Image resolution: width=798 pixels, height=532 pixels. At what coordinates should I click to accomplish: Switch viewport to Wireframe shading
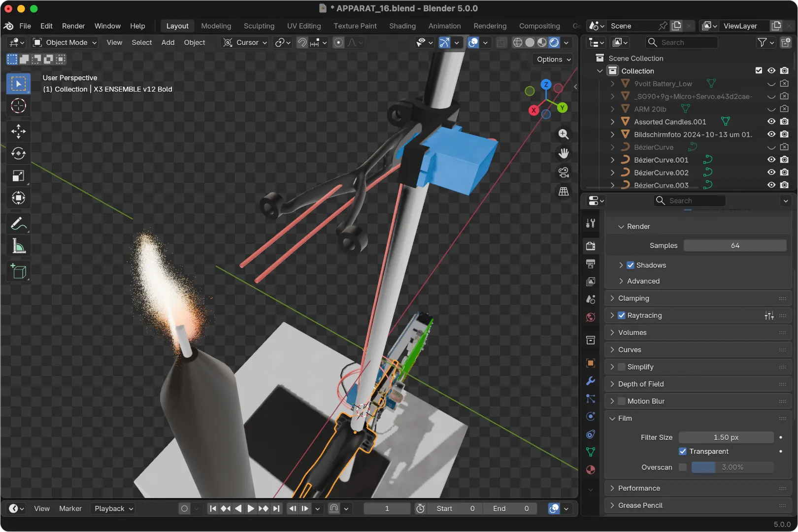coord(517,43)
